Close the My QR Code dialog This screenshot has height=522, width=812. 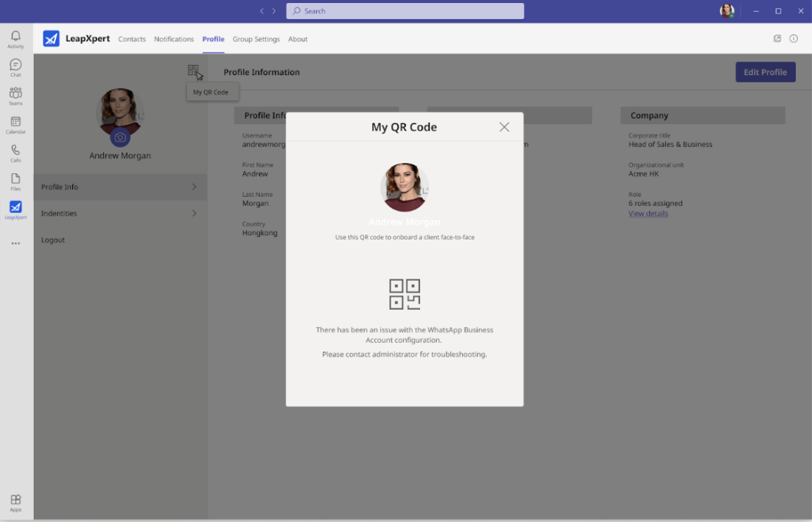click(x=504, y=127)
